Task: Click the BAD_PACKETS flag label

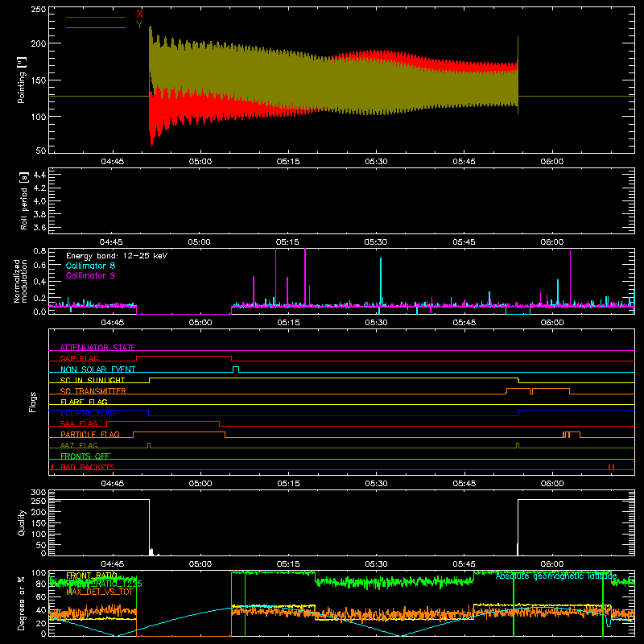Action: tap(88, 467)
